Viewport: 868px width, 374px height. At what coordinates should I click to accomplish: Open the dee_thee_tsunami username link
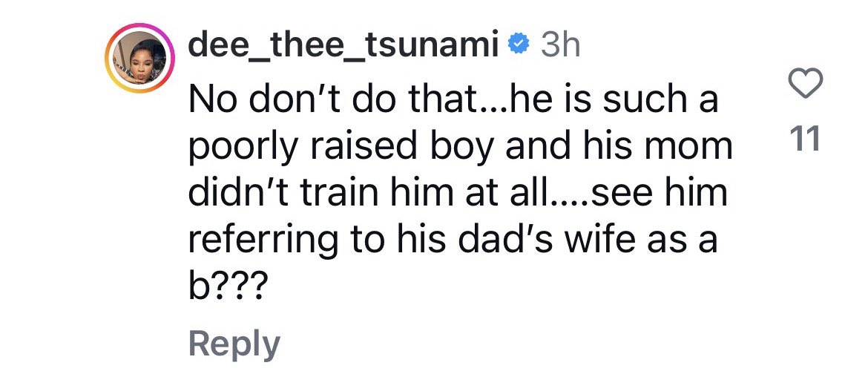click(x=343, y=45)
